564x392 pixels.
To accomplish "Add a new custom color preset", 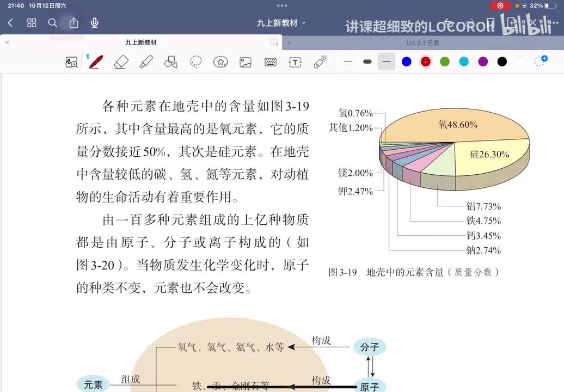I will coord(541,61).
